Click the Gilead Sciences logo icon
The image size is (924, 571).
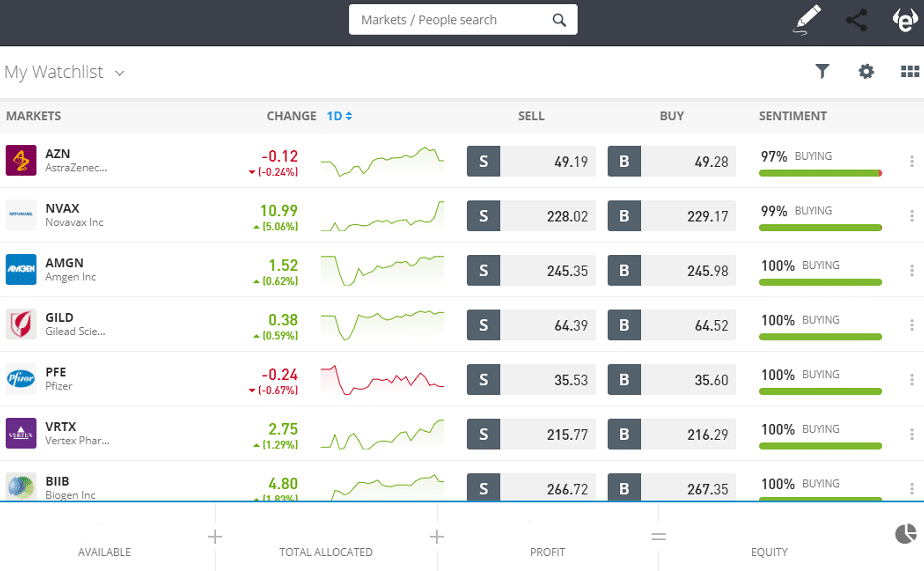[21, 324]
